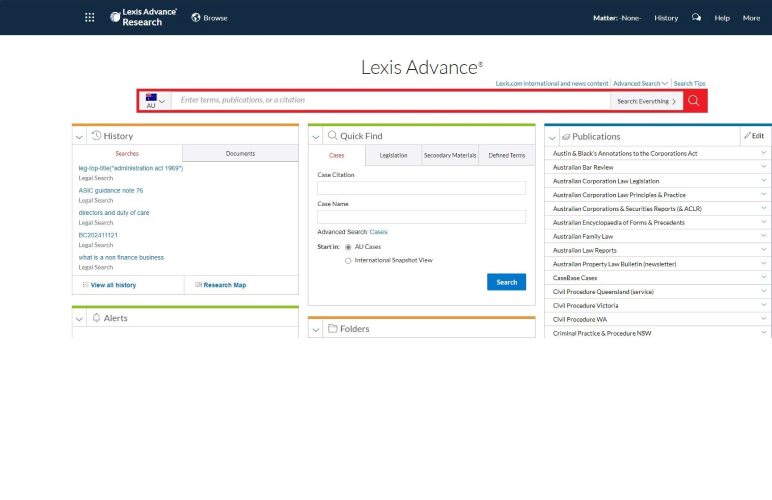Click the main search terms field
Screen dimensions: 772x500
click(390, 100)
